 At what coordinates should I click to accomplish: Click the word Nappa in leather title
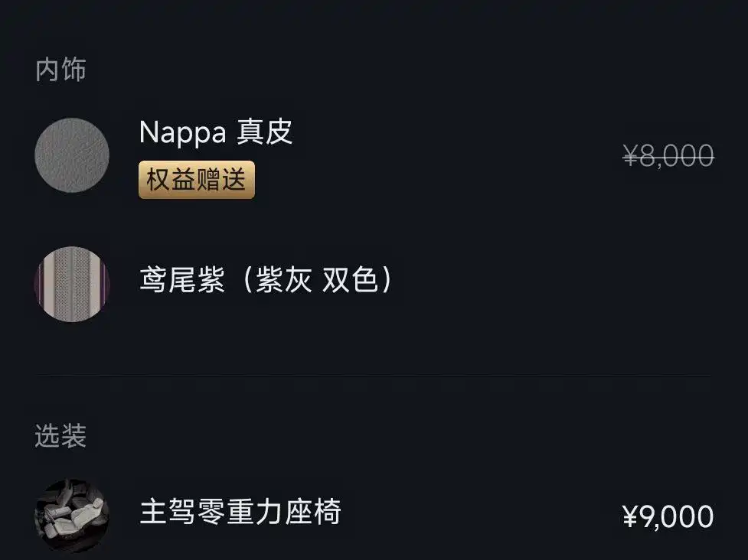click(x=182, y=132)
